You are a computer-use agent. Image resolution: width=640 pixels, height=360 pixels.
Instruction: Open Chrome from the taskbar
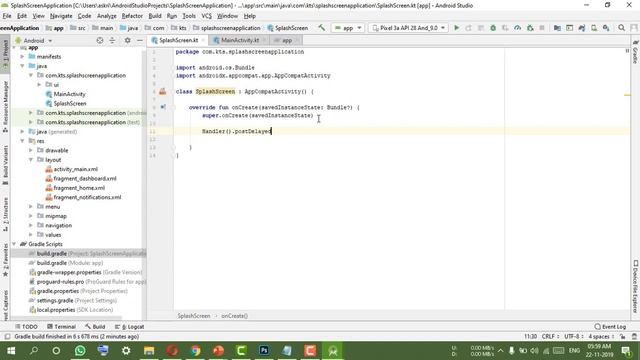click(196, 351)
